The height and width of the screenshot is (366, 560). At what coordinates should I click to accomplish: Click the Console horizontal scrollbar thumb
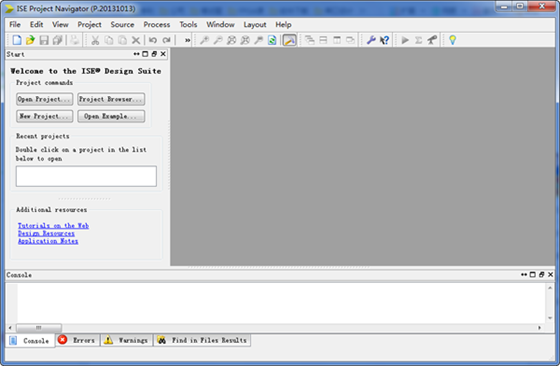tap(39, 328)
